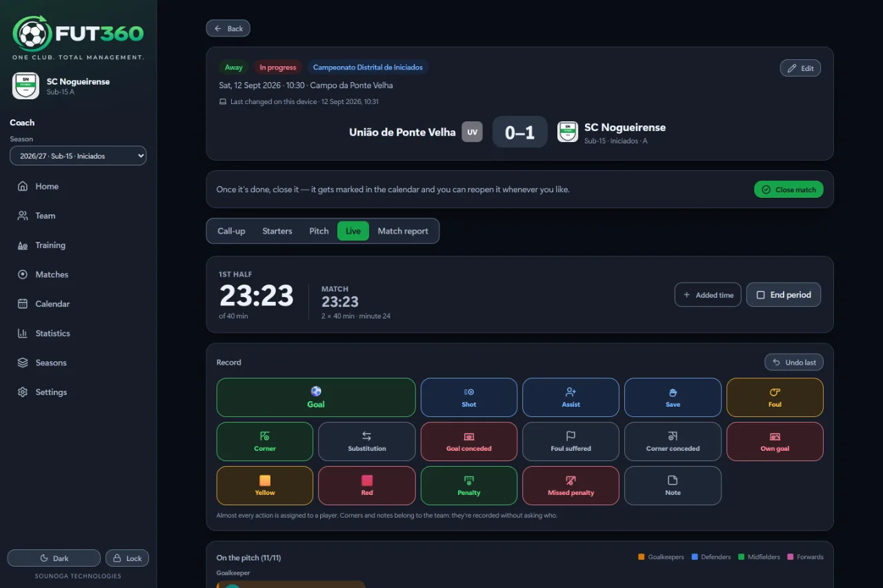Record a Yellow card
Image resolution: width=883 pixels, height=588 pixels.
[265, 485]
